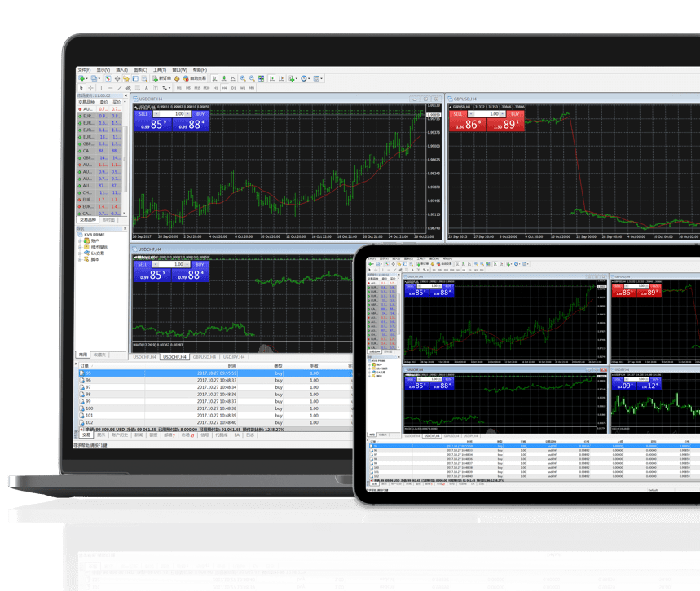Open the 工具(T) menu
The height and width of the screenshot is (591, 700).
[x=160, y=70]
